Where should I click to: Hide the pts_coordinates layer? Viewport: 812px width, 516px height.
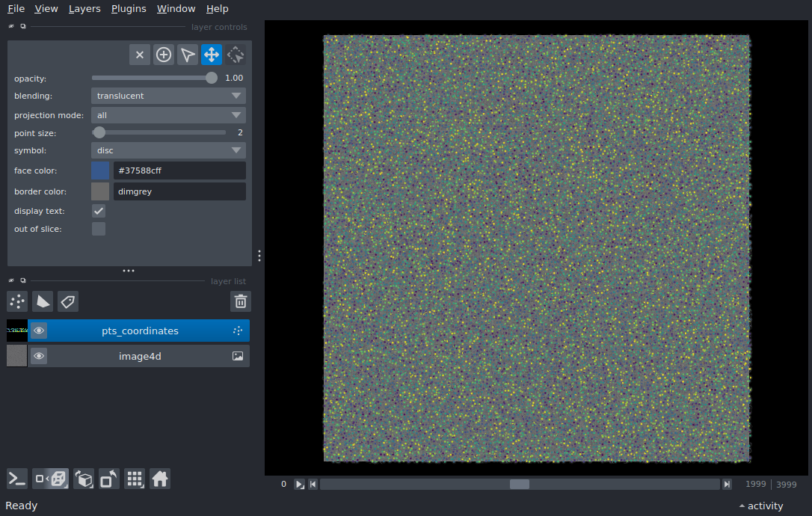coord(39,331)
